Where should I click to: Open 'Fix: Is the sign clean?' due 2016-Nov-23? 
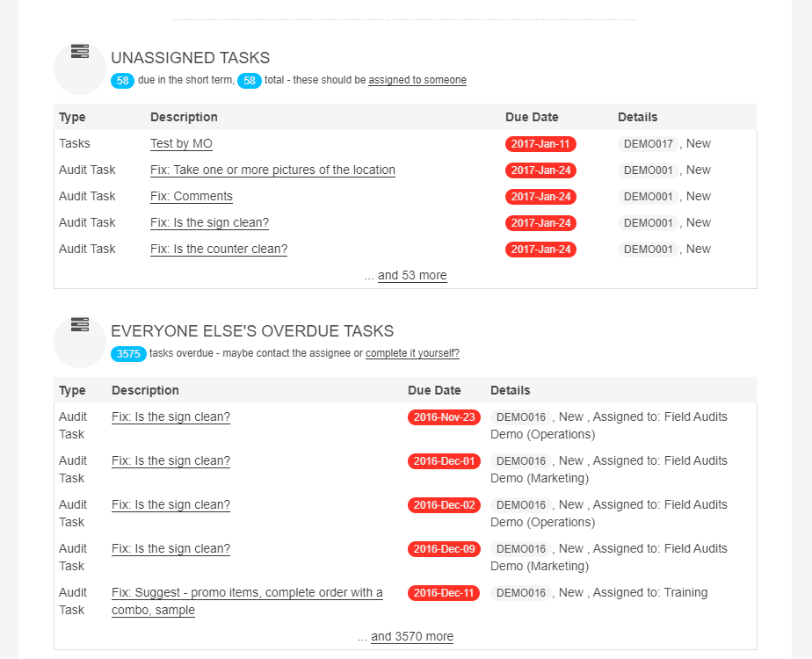(x=170, y=416)
